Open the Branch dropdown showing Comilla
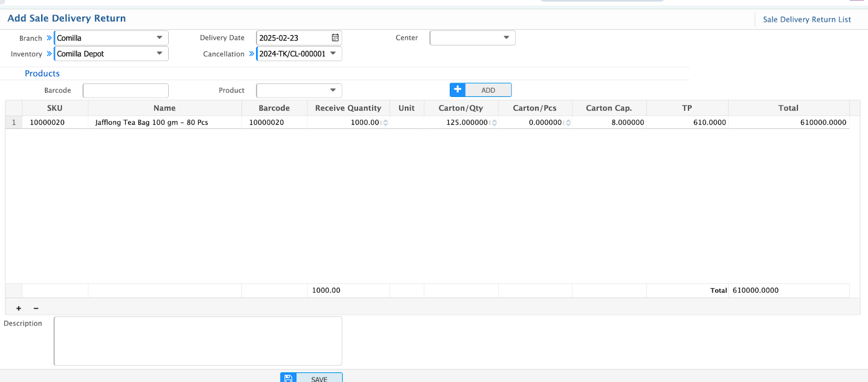The height and width of the screenshot is (382, 868). pos(111,38)
